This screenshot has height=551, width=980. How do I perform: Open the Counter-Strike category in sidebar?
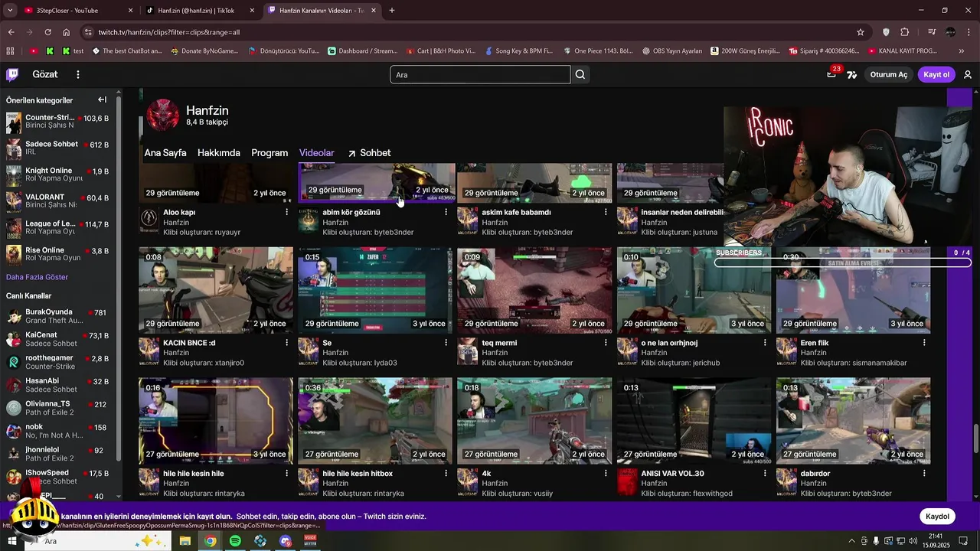point(57,122)
